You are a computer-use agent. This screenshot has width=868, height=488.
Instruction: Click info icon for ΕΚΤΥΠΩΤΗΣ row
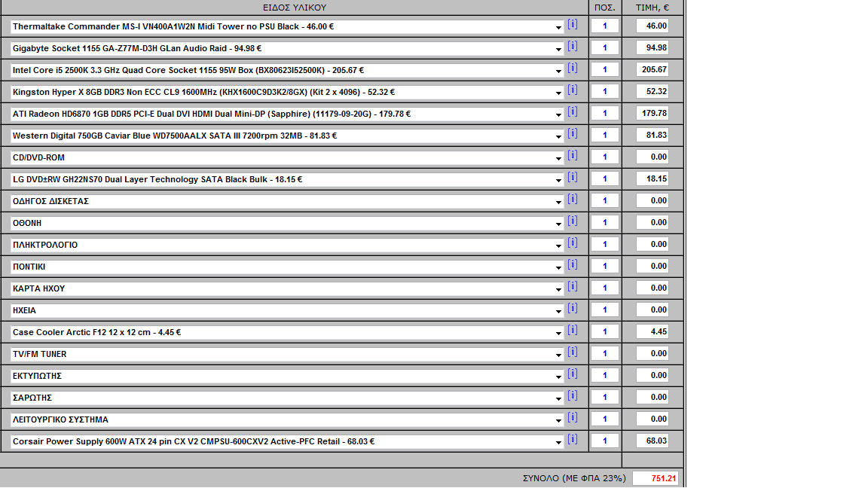tap(573, 374)
